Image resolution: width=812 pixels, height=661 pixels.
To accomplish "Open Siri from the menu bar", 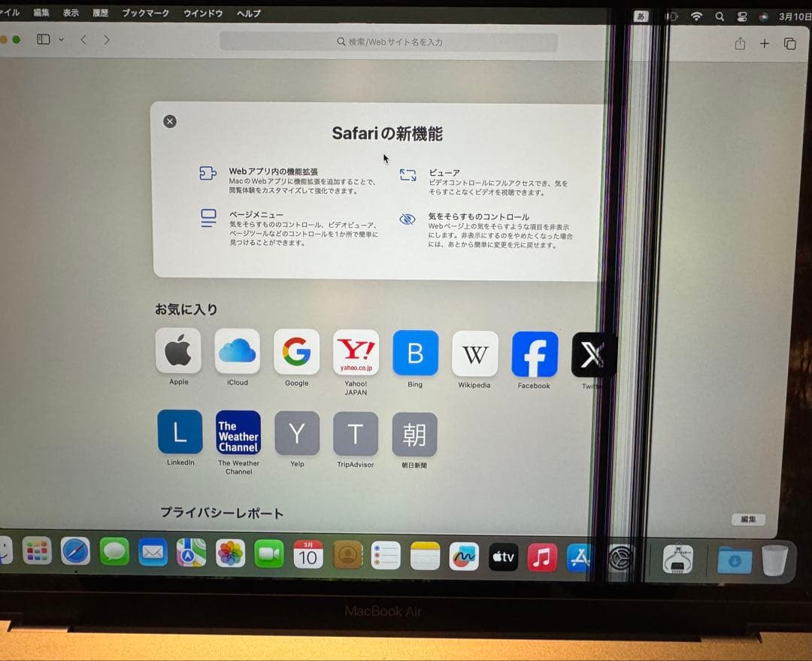I will (764, 17).
